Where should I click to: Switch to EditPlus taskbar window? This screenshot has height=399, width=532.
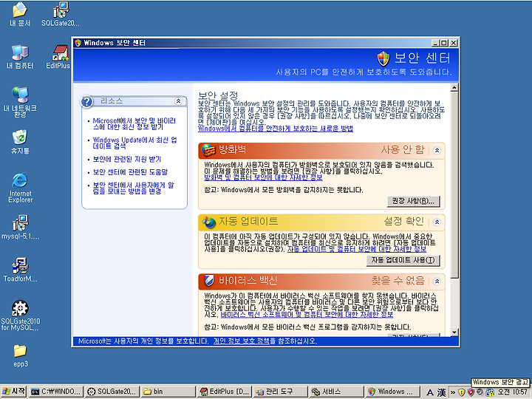click(225, 392)
